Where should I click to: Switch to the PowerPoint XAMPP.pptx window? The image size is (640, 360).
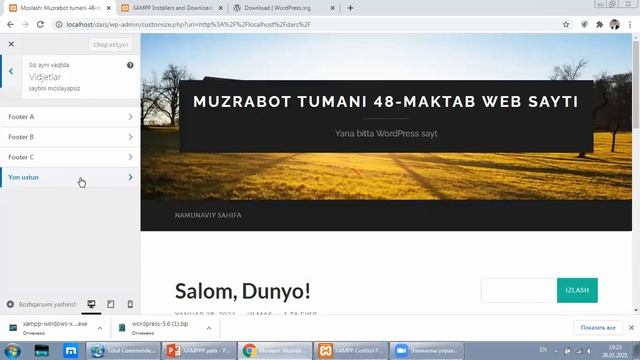(199, 351)
